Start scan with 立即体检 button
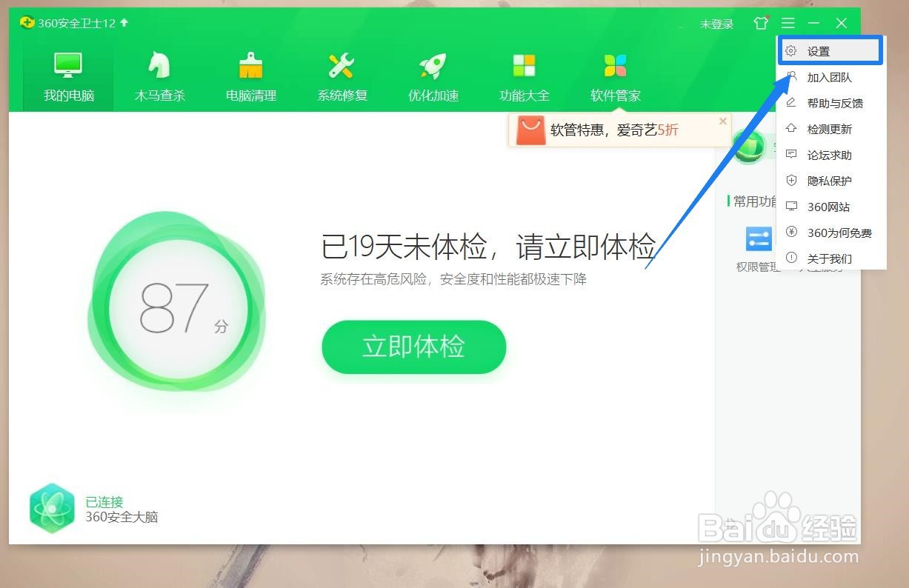Image resolution: width=909 pixels, height=588 pixels. coord(413,347)
